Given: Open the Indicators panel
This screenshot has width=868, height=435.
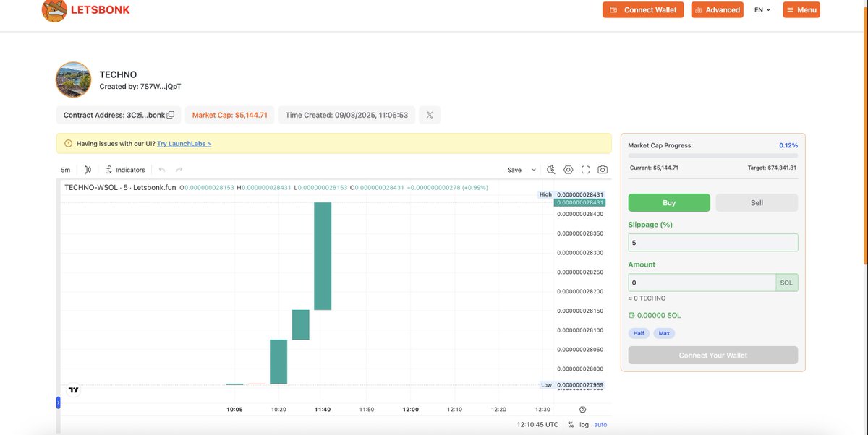Looking at the screenshot, I should pyautogui.click(x=125, y=170).
